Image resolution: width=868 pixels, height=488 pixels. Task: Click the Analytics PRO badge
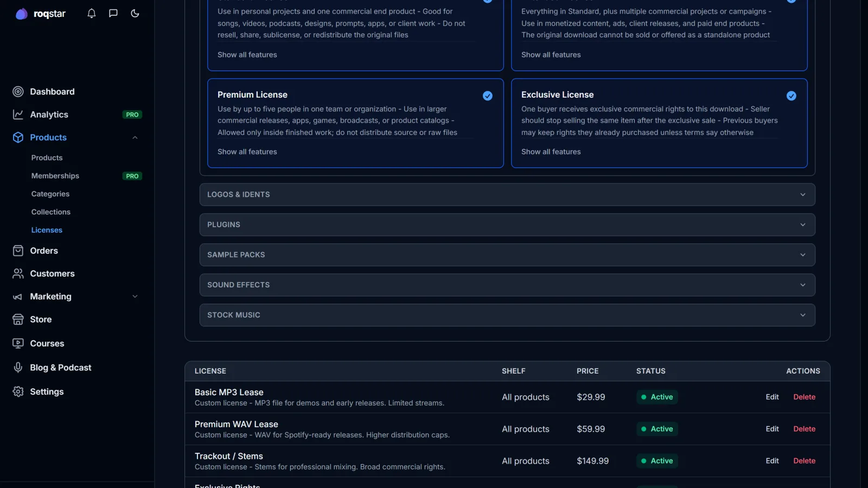pyautogui.click(x=132, y=114)
